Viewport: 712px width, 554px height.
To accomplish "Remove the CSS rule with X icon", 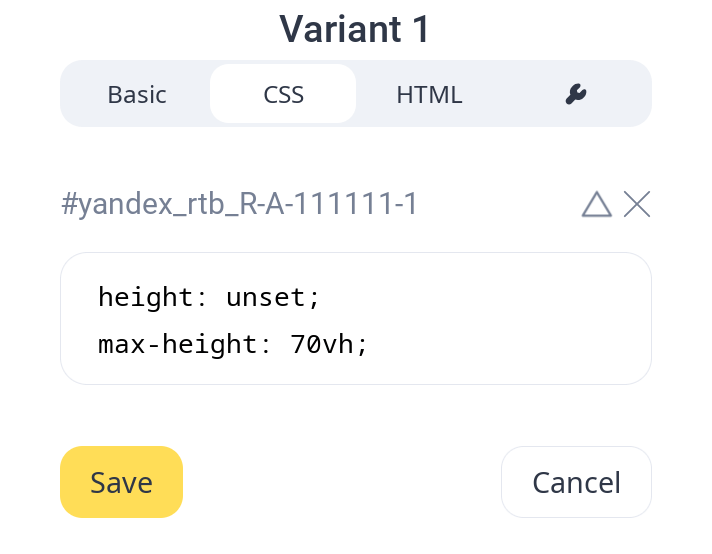I will (637, 204).
